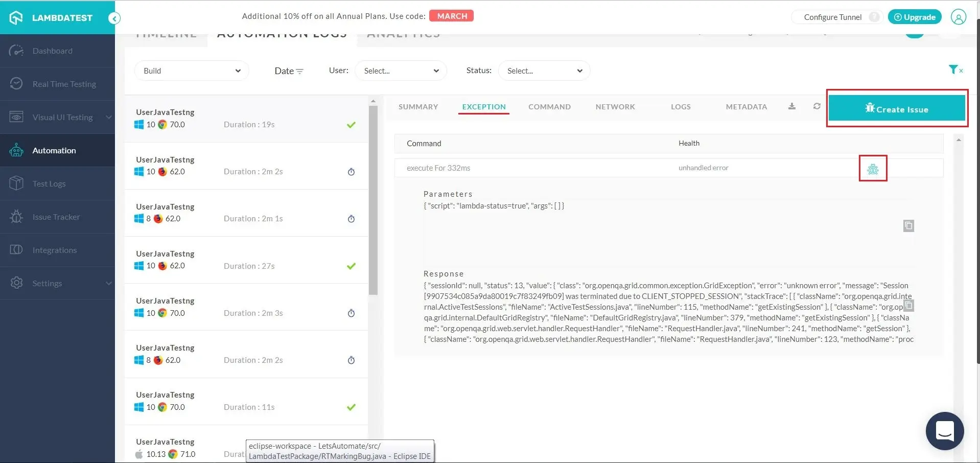This screenshot has width=980, height=463.
Task: Expand the User select dropdown
Action: click(401, 71)
